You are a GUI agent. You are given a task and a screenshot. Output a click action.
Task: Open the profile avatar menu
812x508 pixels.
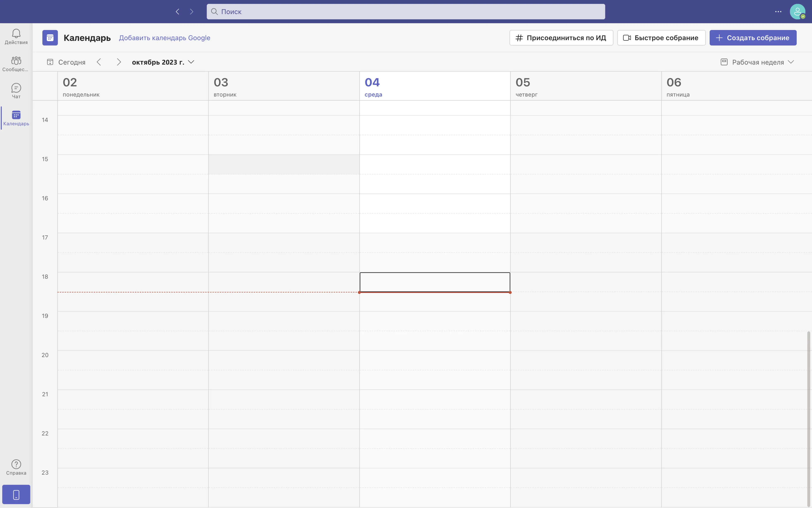pyautogui.click(x=798, y=12)
